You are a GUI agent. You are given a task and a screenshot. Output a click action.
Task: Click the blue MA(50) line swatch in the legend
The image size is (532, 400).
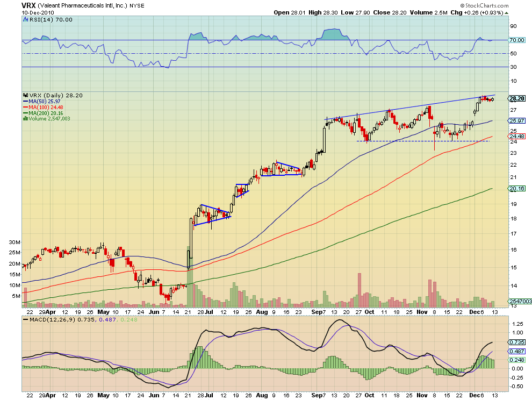(25, 102)
